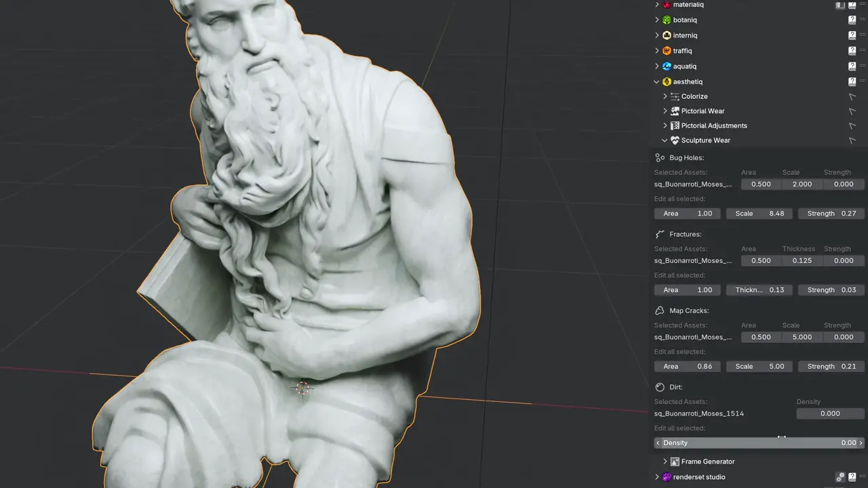Adjust Bug Holes edit-all Area slider
This screenshot has width=868, height=488.
[688, 213]
